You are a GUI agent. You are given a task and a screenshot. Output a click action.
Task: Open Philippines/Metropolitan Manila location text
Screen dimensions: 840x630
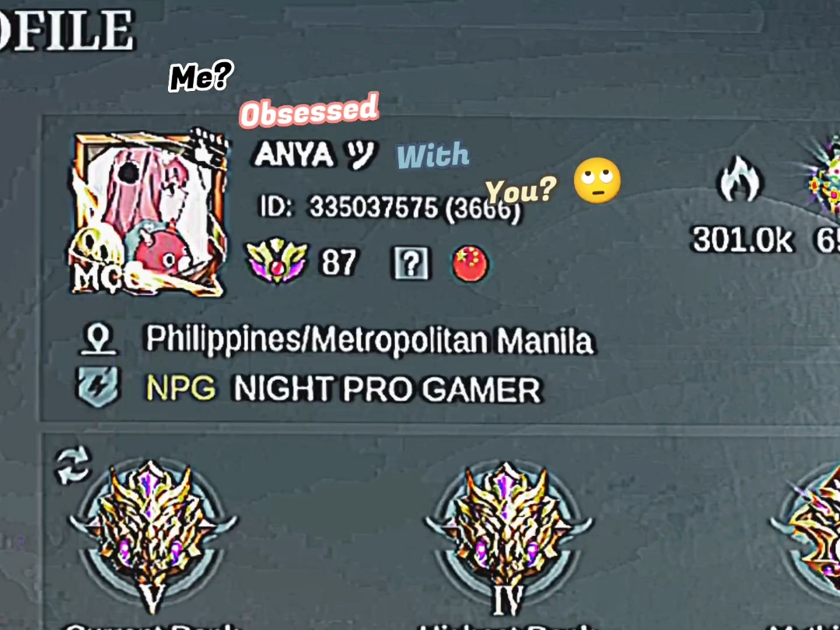(x=369, y=340)
